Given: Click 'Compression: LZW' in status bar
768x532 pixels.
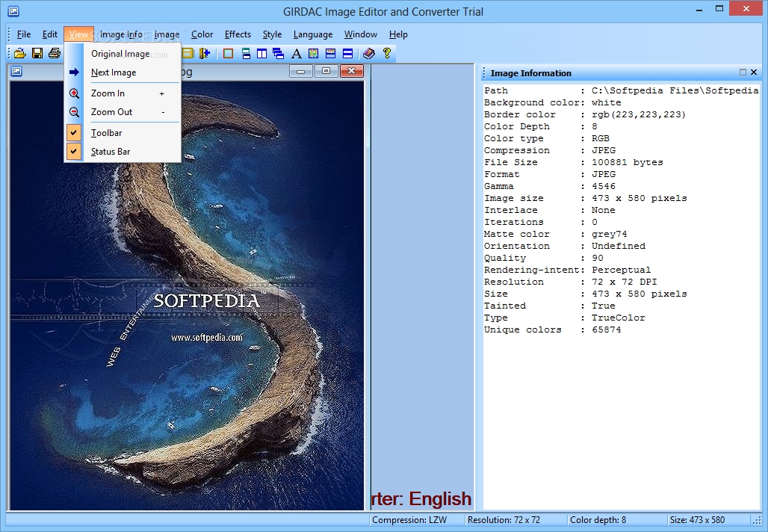Looking at the screenshot, I should tap(409, 520).
